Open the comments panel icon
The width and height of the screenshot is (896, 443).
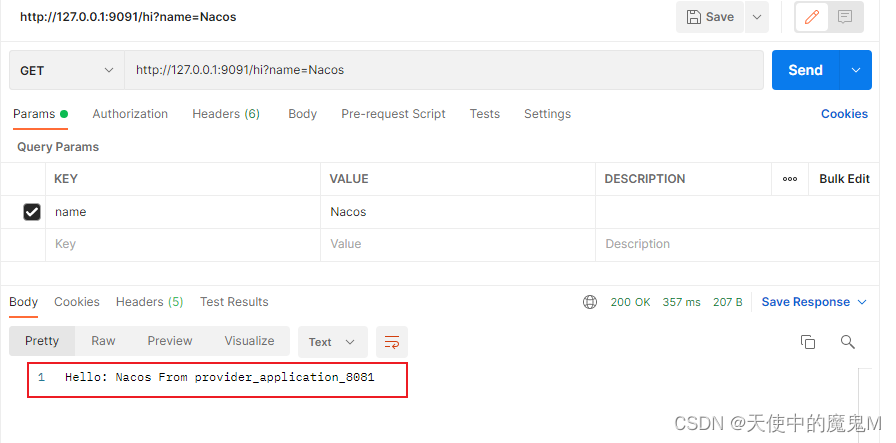click(845, 17)
